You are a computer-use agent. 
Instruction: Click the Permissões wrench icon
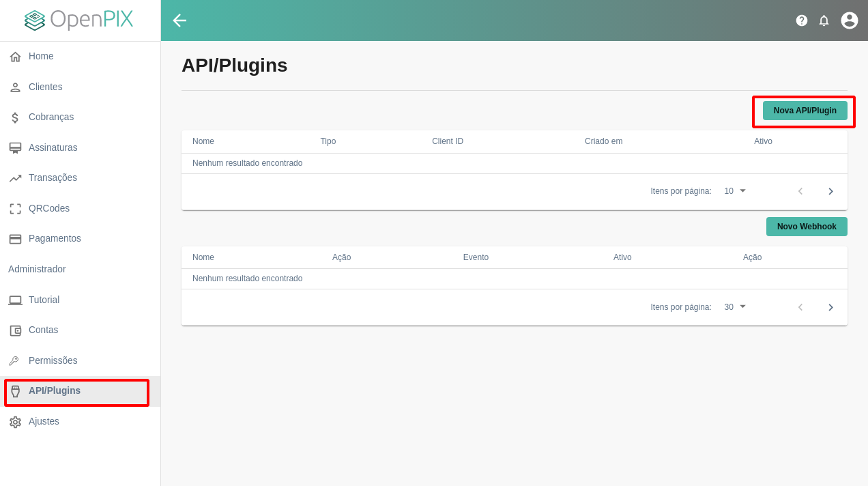(15, 361)
